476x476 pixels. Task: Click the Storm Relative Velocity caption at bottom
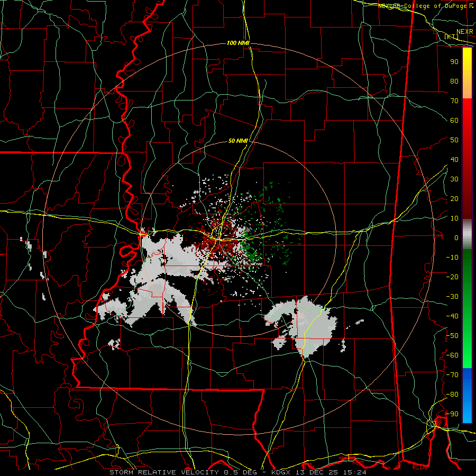[238, 472]
